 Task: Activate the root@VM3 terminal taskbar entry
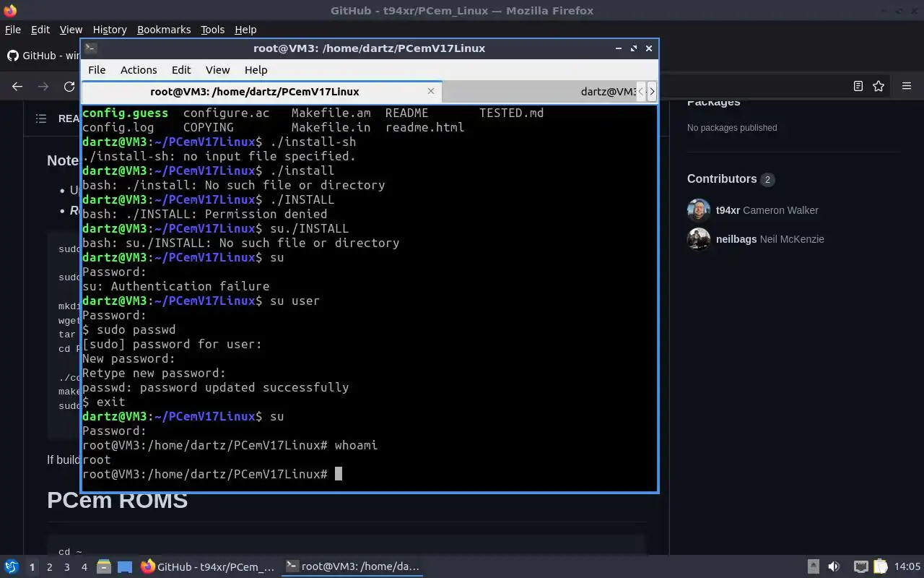[x=352, y=567]
